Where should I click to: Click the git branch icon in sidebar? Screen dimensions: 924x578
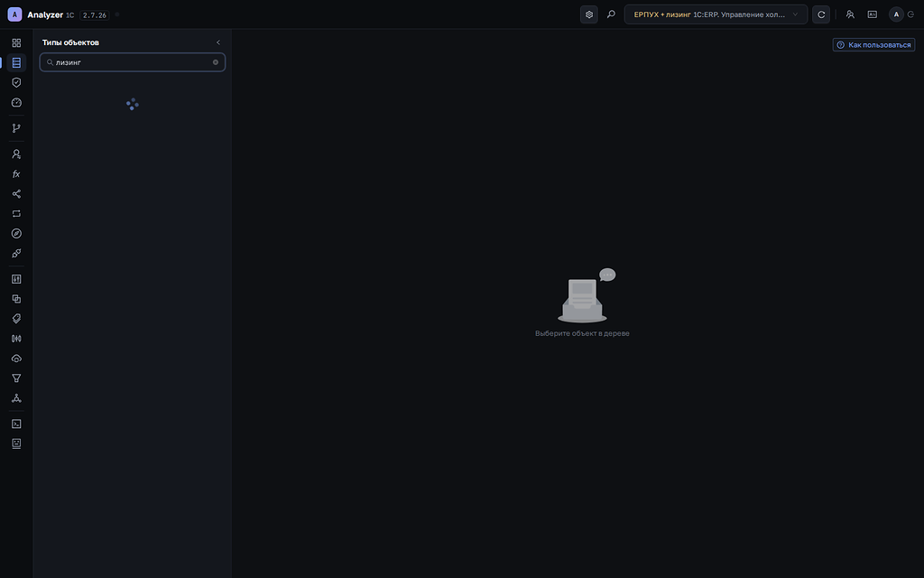[16, 128]
